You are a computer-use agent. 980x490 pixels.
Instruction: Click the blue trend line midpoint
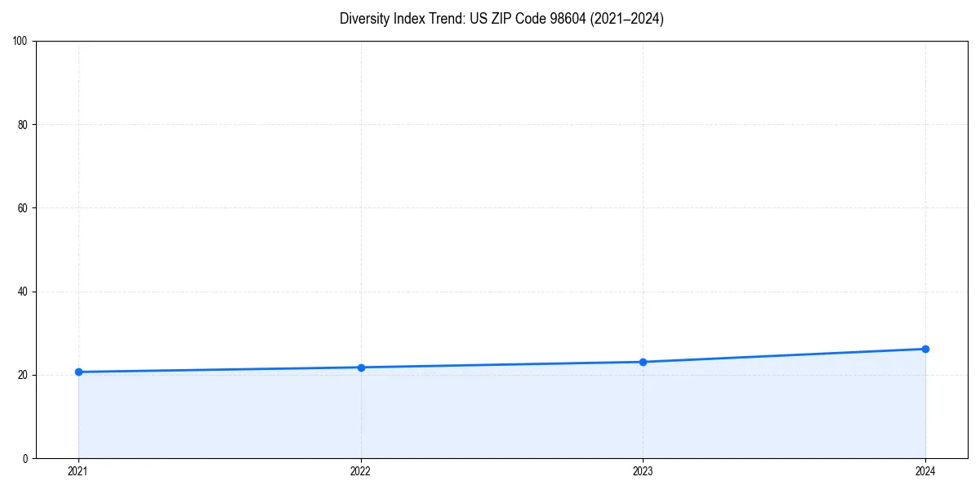coord(502,363)
